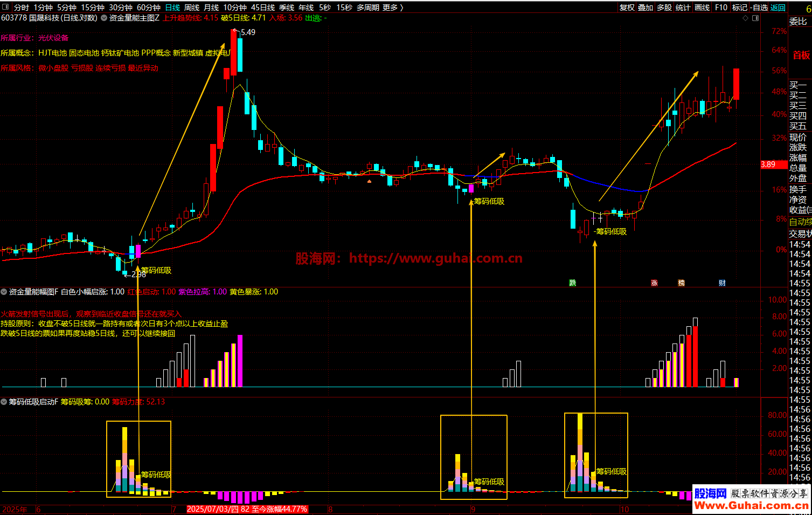Viewport: 812px width, 515px height.
Task: Toggle 复权 price adjustment
Action: click(627, 8)
